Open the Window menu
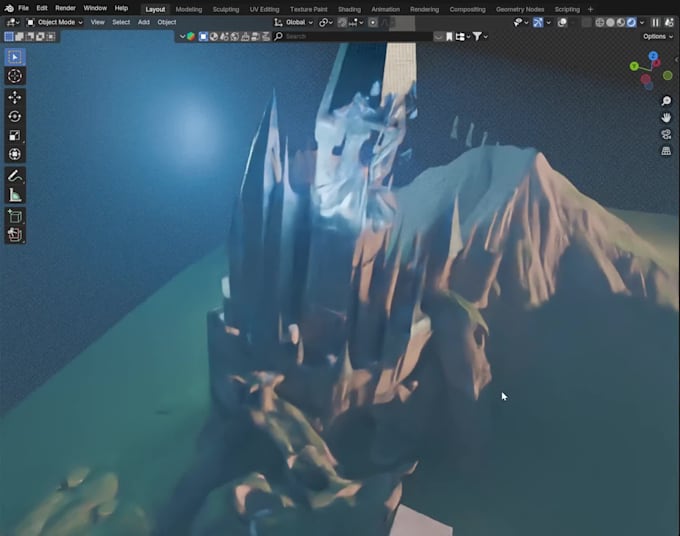680x536 pixels. point(95,8)
